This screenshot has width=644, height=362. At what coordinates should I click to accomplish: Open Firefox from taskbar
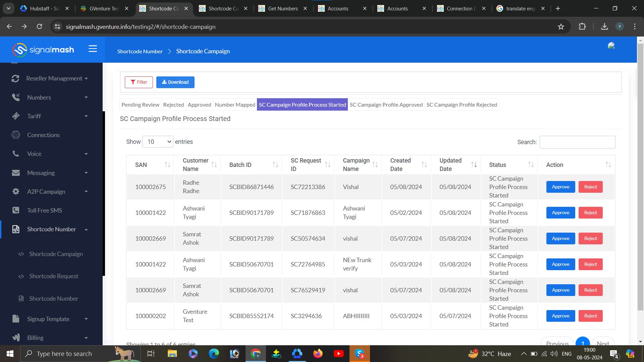point(318,354)
